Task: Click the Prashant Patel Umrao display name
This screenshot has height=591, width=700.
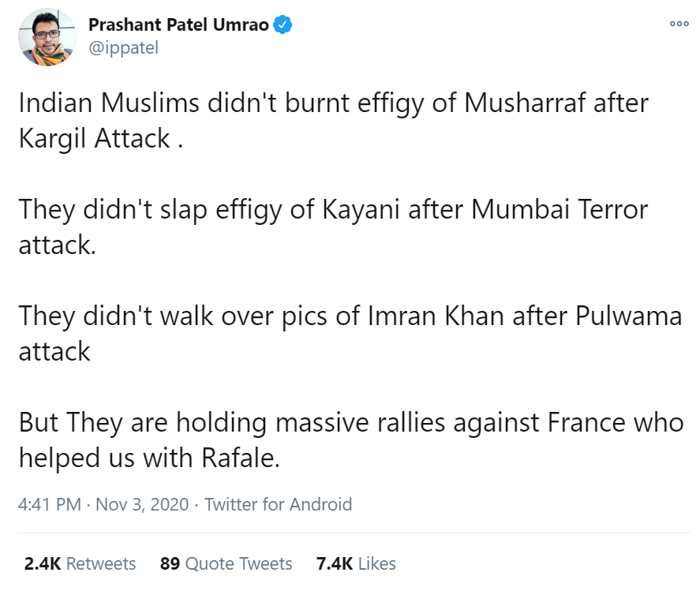Action: [178, 24]
